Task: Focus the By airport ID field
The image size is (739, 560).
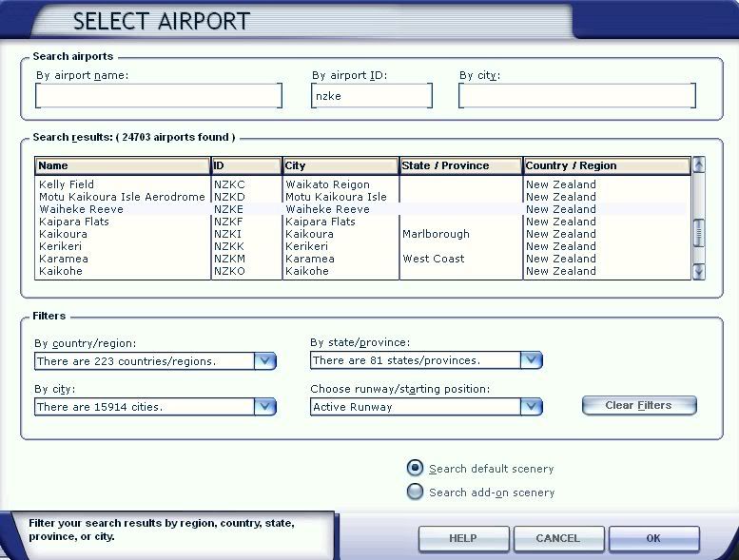Action: (x=371, y=96)
